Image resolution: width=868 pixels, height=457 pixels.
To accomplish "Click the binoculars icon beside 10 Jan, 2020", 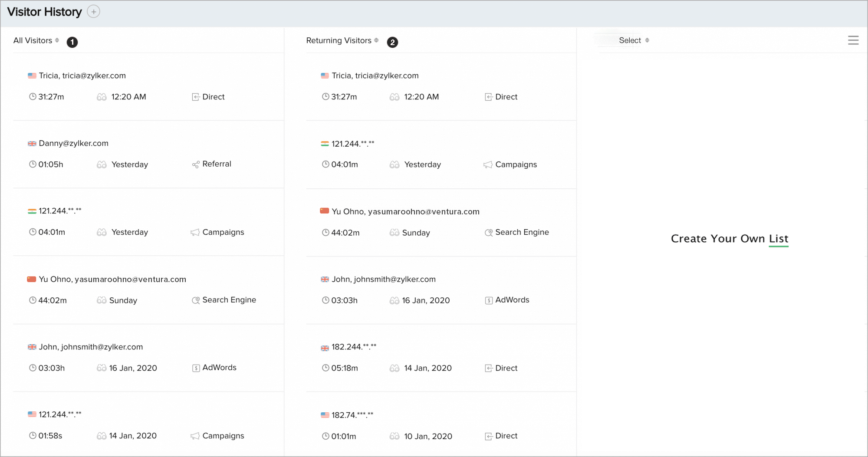I will pyautogui.click(x=395, y=436).
